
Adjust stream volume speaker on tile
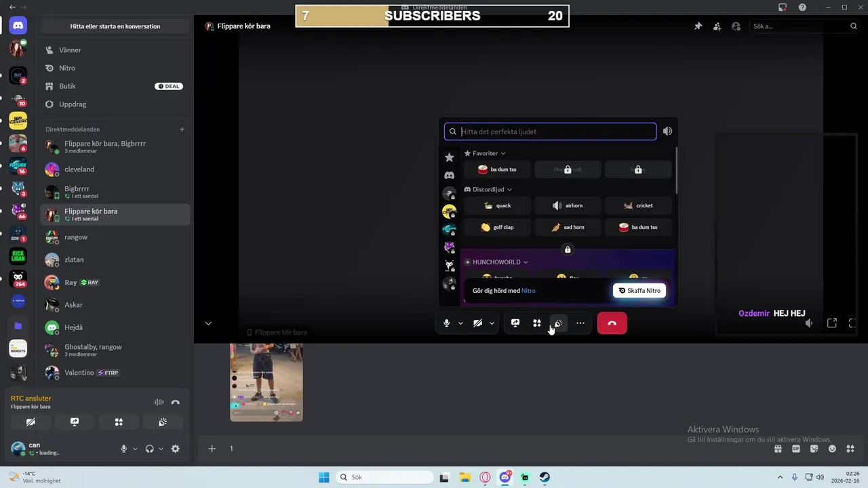(809, 323)
